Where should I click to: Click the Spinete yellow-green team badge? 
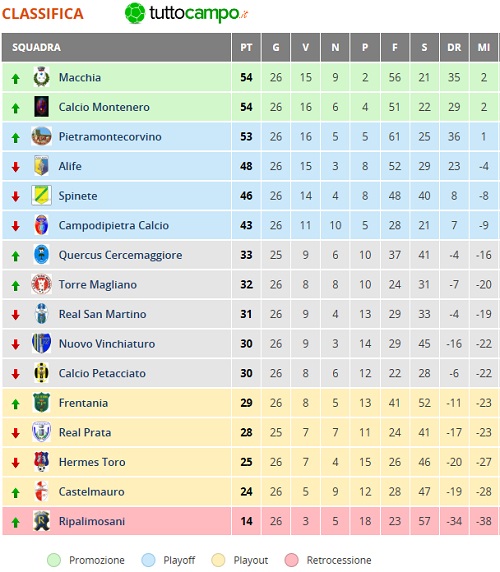click(x=41, y=196)
